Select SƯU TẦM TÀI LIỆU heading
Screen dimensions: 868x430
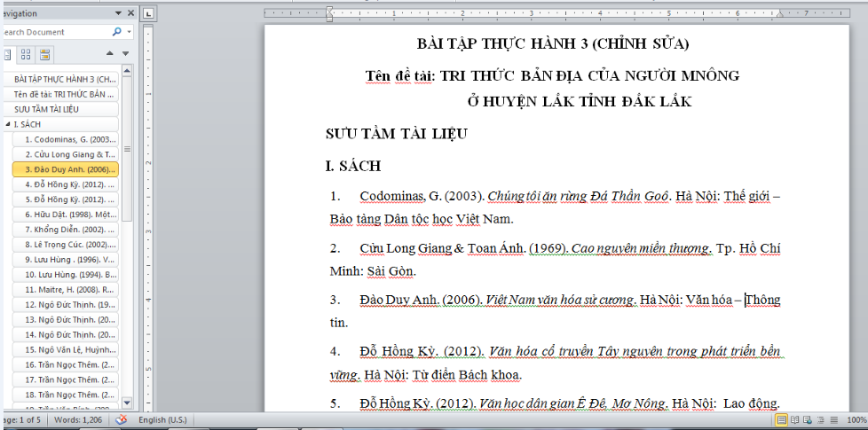(61, 109)
